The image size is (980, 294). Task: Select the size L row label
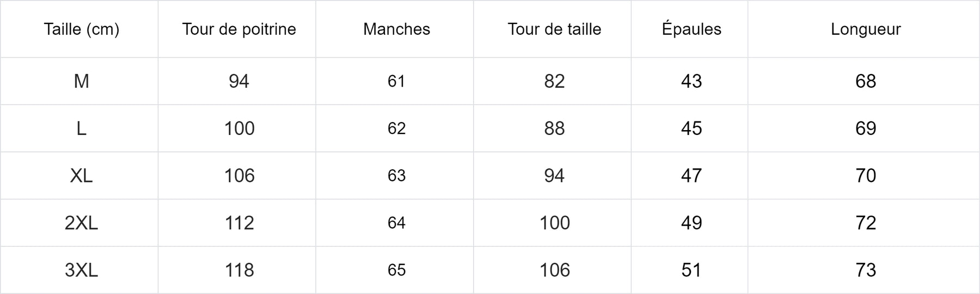(x=82, y=128)
